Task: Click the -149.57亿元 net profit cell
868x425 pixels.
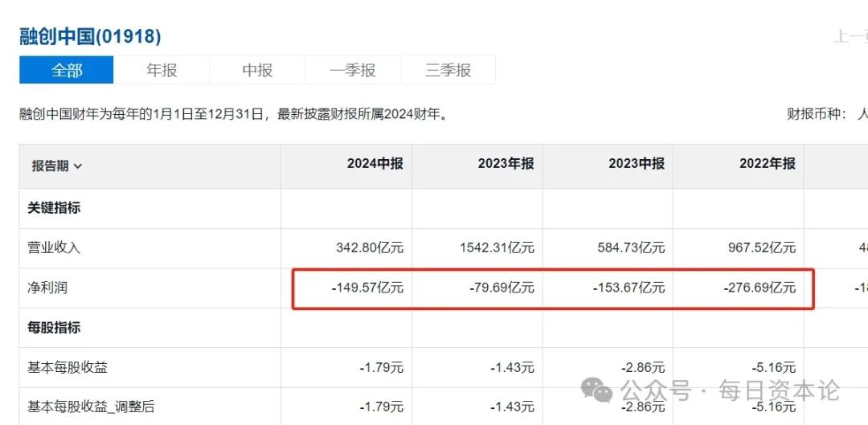Action: [367, 288]
